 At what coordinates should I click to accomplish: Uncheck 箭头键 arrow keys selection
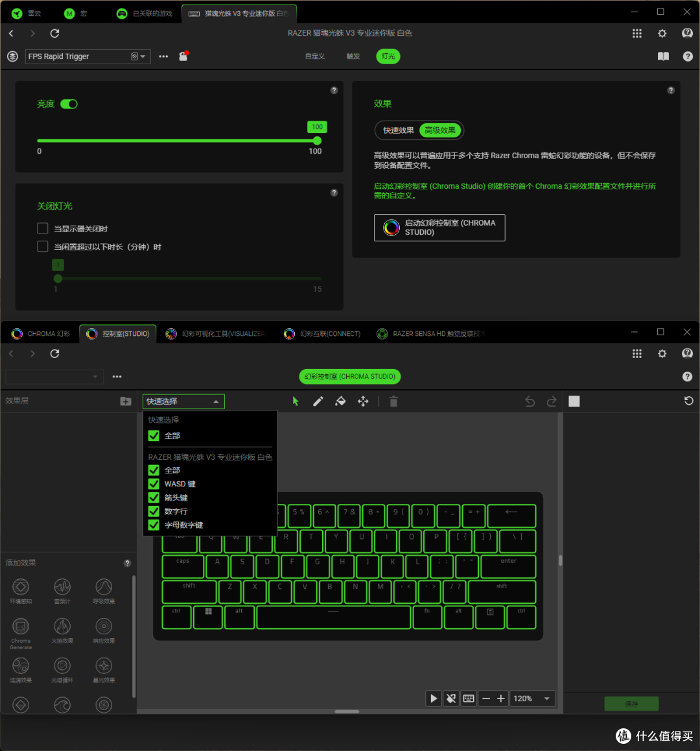click(154, 497)
